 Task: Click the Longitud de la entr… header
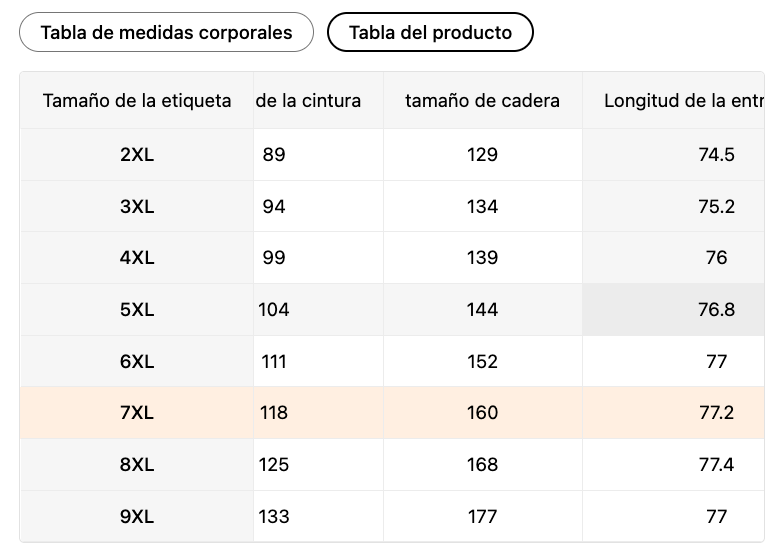click(x=683, y=100)
